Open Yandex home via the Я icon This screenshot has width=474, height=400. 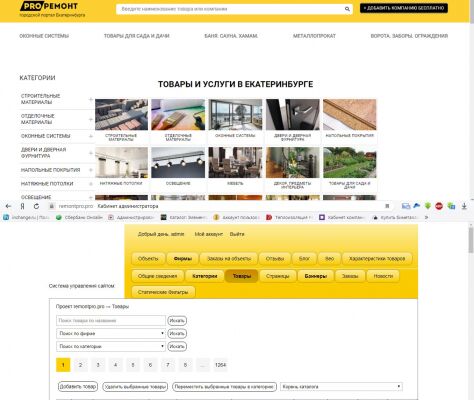point(22,206)
